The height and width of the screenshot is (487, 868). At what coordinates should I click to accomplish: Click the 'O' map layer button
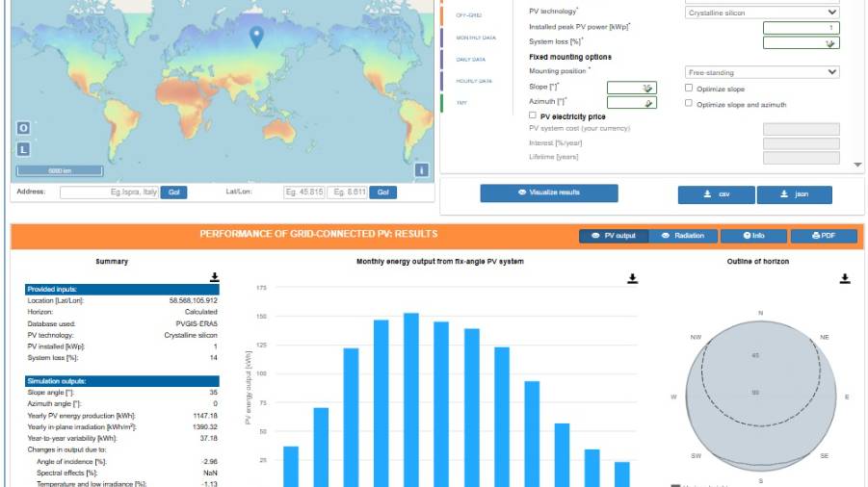23,128
